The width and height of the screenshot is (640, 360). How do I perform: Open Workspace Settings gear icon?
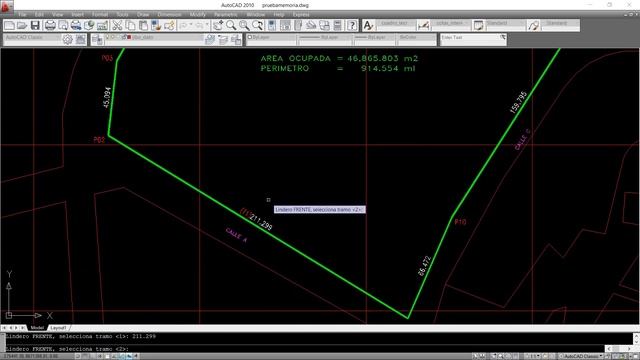tap(67, 40)
